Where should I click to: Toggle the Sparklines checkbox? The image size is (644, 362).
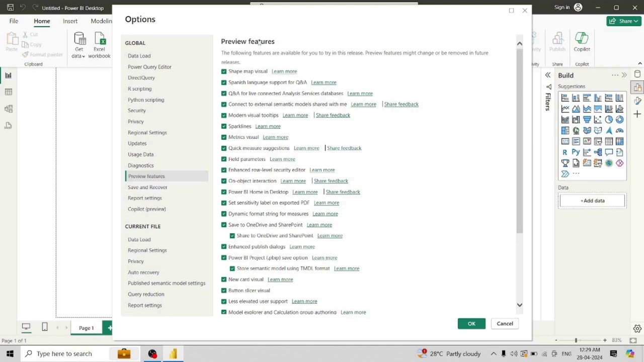[x=224, y=126]
